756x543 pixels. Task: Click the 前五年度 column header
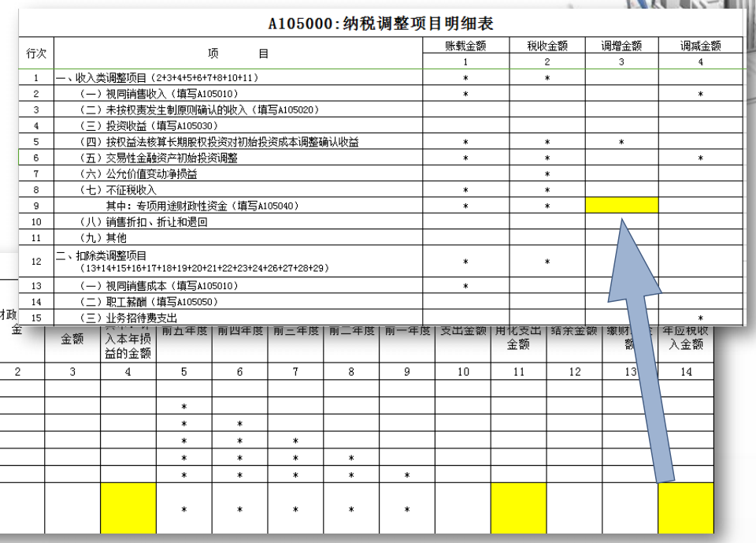[x=183, y=331]
